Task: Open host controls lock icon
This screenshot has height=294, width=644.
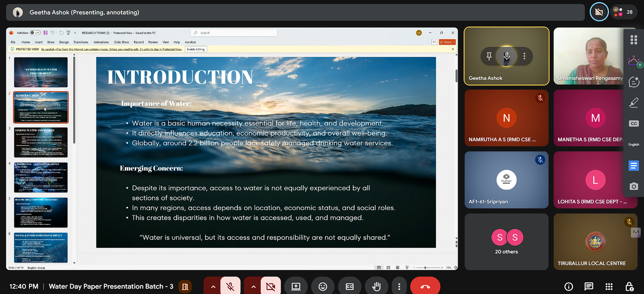Action: click(x=629, y=286)
